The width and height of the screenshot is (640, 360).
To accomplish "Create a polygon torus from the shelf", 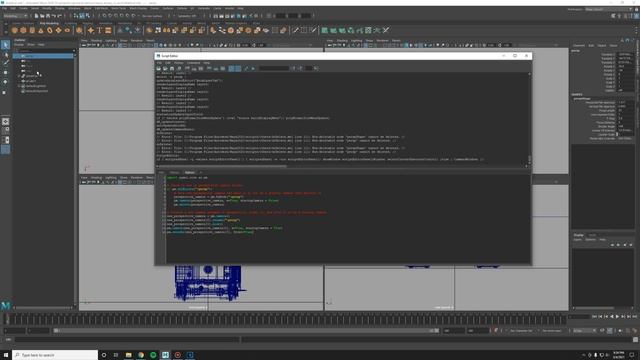I will click(x=50, y=30).
